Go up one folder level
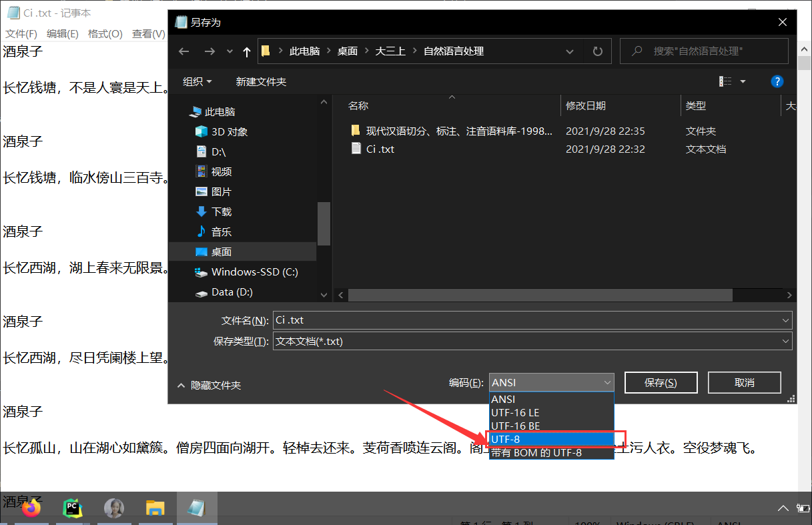812x525 pixels. tap(247, 51)
